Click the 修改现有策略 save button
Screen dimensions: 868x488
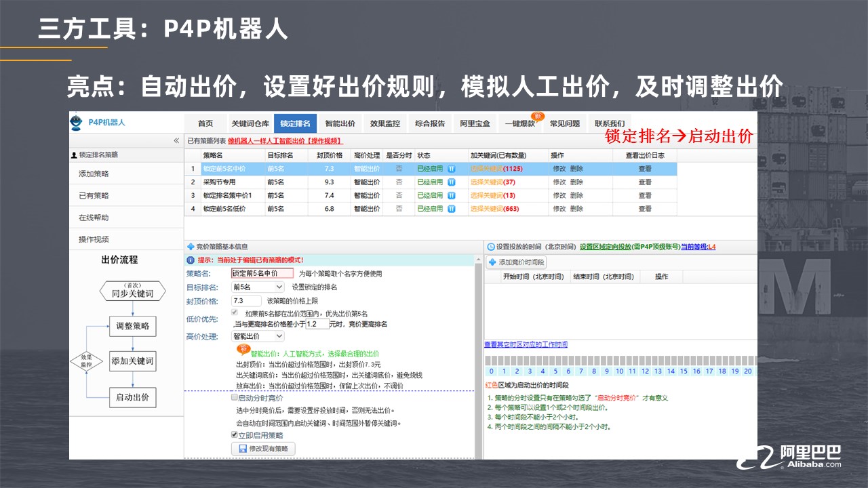click(x=264, y=449)
